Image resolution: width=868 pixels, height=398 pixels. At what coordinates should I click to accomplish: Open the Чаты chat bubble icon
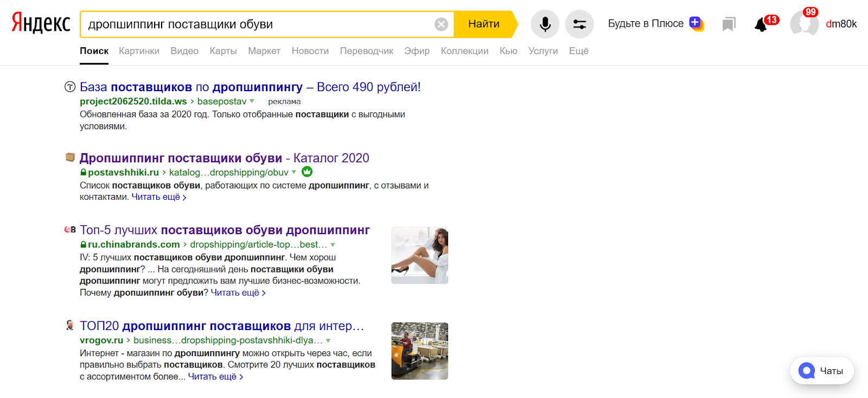[807, 370]
